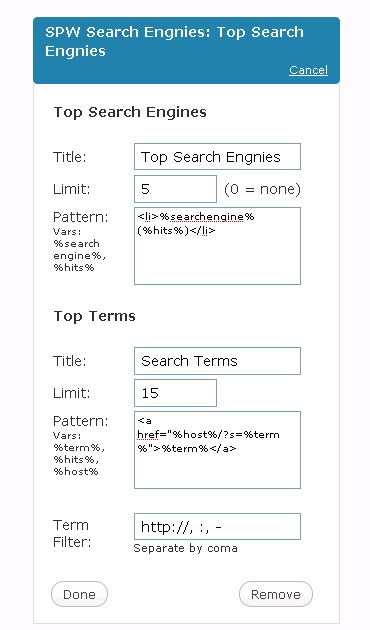Click the Title label under Top Search Engines
Image resolution: width=370 pixels, height=630 pixels.
click(x=70, y=157)
